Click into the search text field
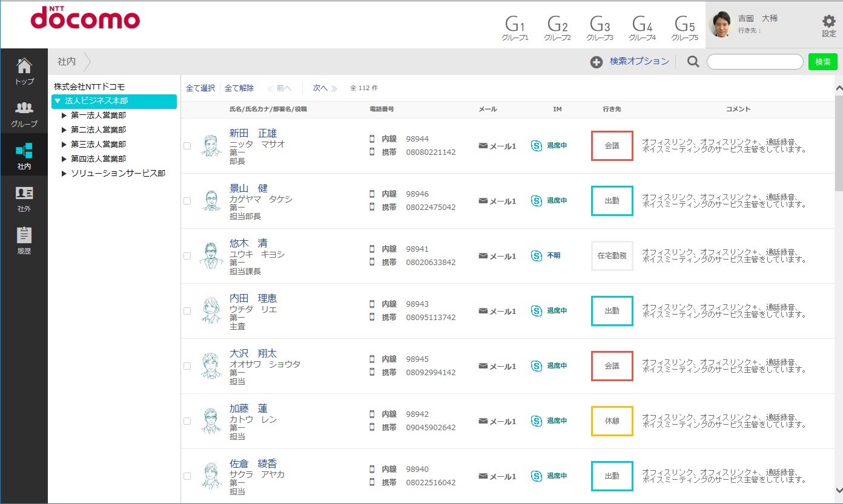 coord(755,62)
